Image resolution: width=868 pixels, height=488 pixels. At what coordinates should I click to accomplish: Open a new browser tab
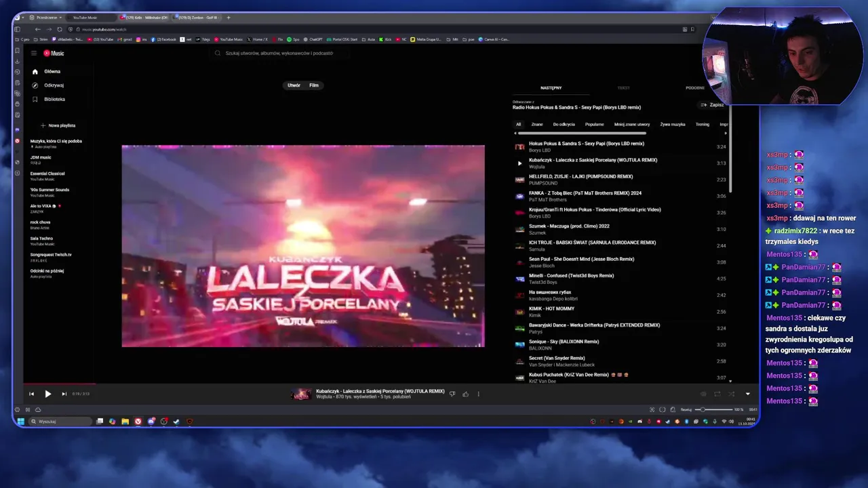pyautogui.click(x=229, y=18)
